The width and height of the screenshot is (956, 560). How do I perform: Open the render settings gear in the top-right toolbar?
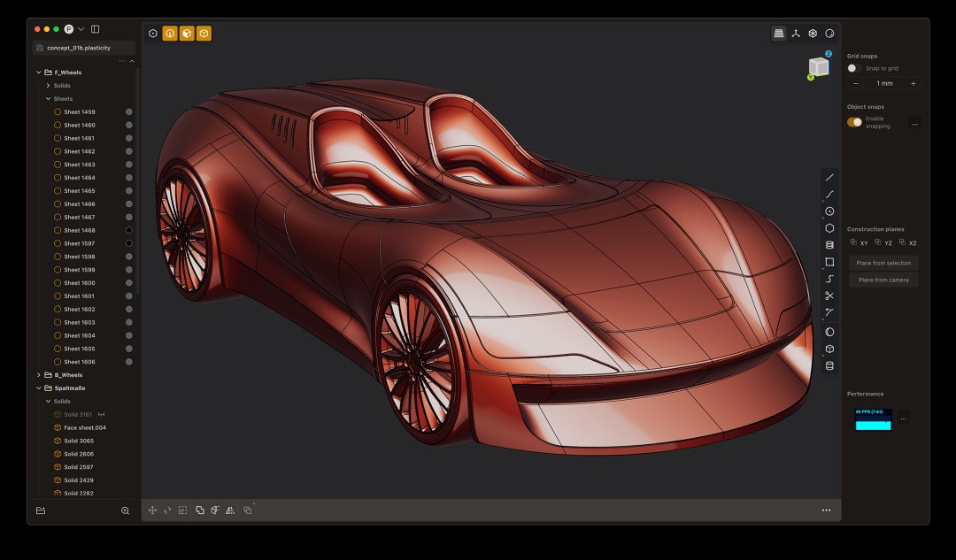[813, 33]
